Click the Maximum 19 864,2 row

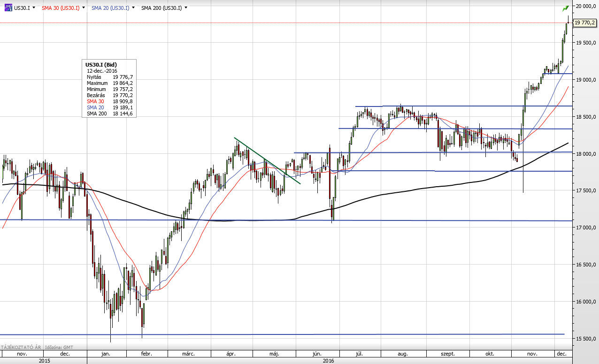[110, 83]
